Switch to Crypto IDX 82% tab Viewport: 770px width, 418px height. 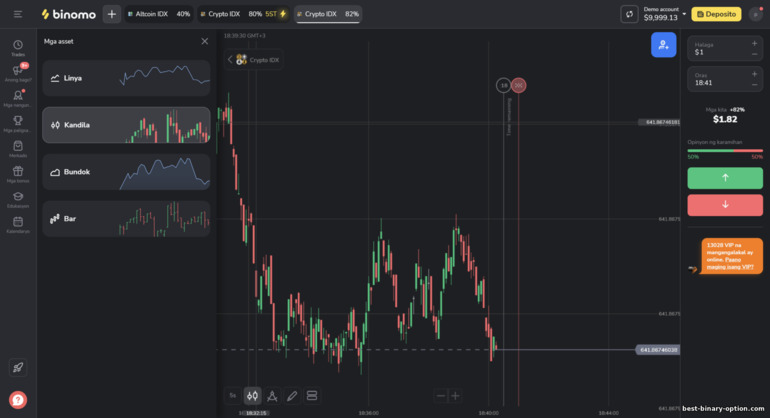328,14
